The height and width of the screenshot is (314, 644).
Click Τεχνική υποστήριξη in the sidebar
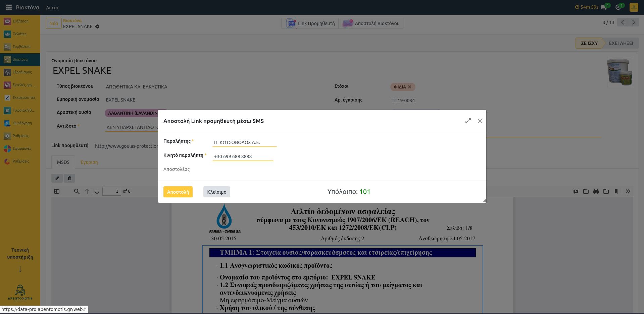coord(20,254)
